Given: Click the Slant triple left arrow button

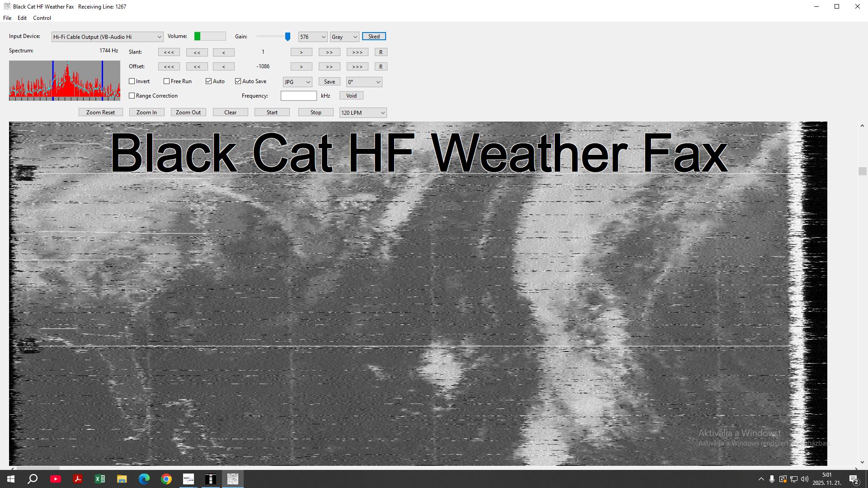Looking at the screenshot, I should [x=169, y=52].
